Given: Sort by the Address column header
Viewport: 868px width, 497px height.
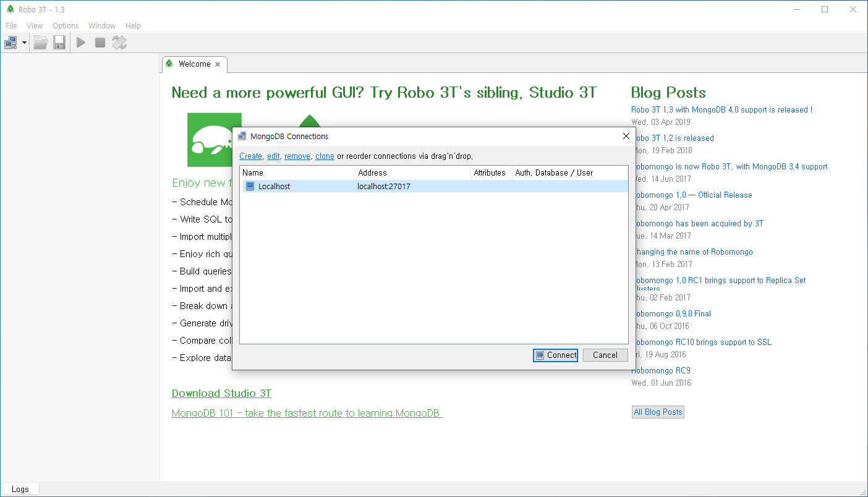Looking at the screenshot, I should click(x=413, y=173).
